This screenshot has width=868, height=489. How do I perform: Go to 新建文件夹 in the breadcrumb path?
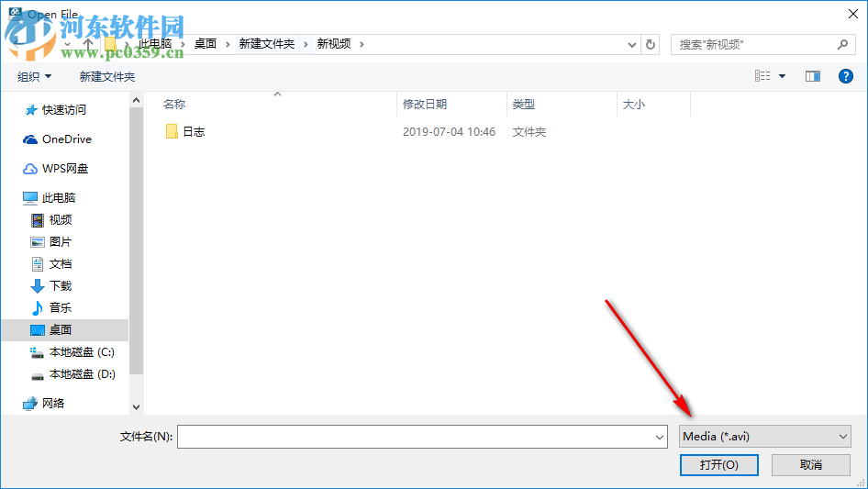coord(267,44)
